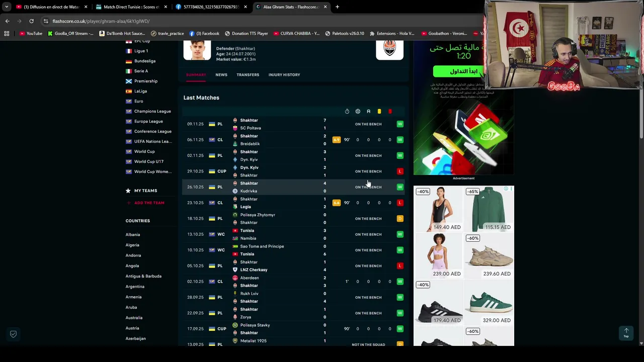
Task: Open the Aberdeen vs Shakhtar match row
Action: coord(293,282)
